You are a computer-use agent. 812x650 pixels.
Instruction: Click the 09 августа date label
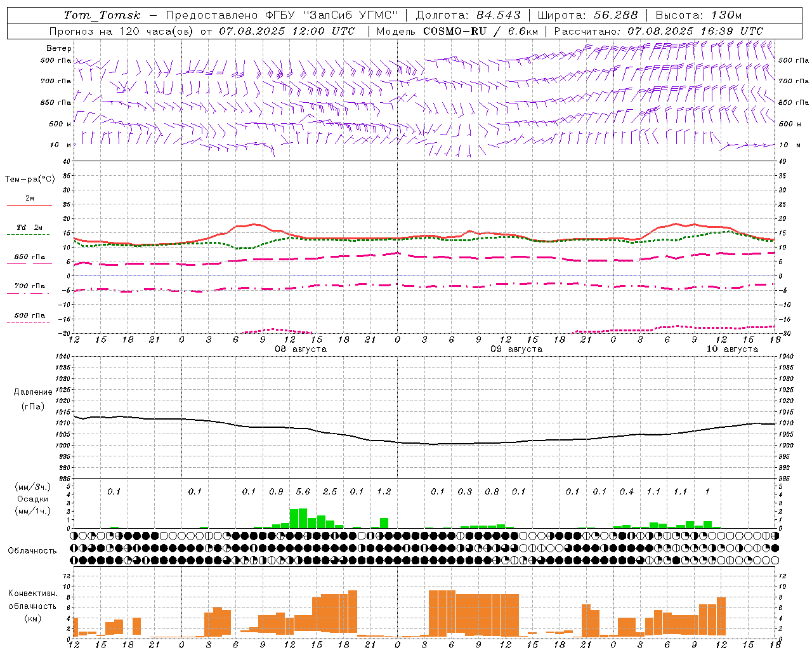516,349
